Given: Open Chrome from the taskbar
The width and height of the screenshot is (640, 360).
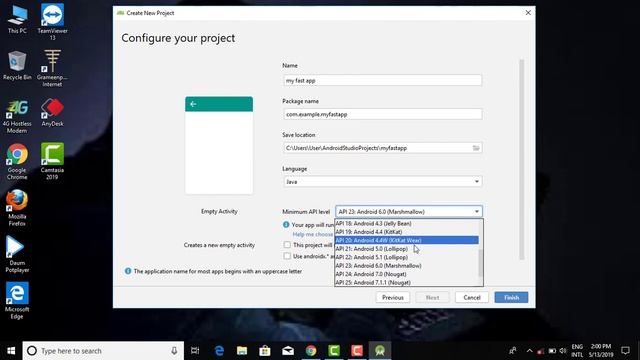Looking at the screenshot, I should pyautogui.click(x=311, y=351).
